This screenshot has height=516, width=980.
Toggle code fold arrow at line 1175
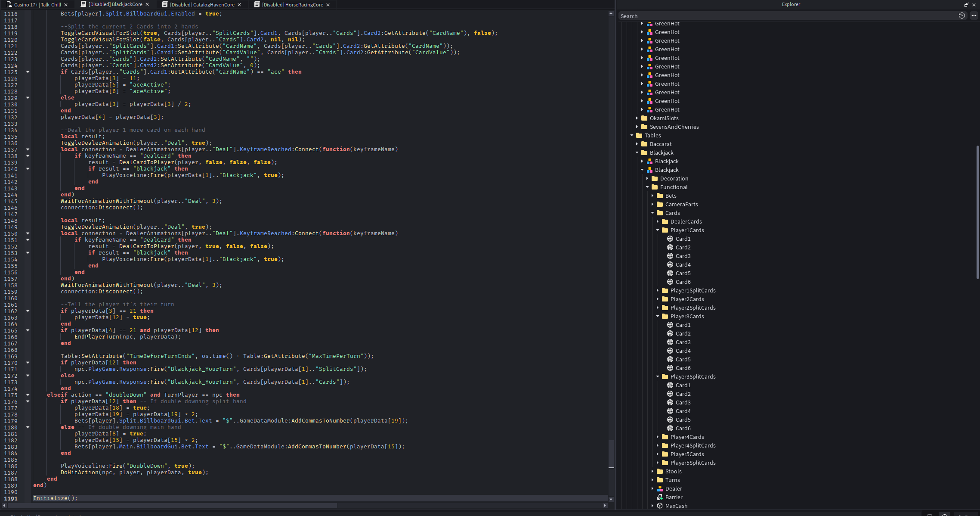click(x=28, y=395)
